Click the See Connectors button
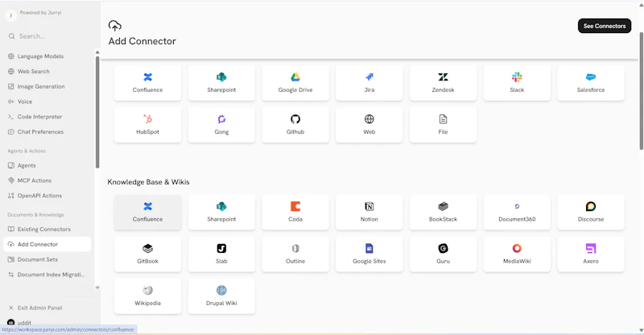The height and width of the screenshot is (335, 644). click(x=605, y=26)
